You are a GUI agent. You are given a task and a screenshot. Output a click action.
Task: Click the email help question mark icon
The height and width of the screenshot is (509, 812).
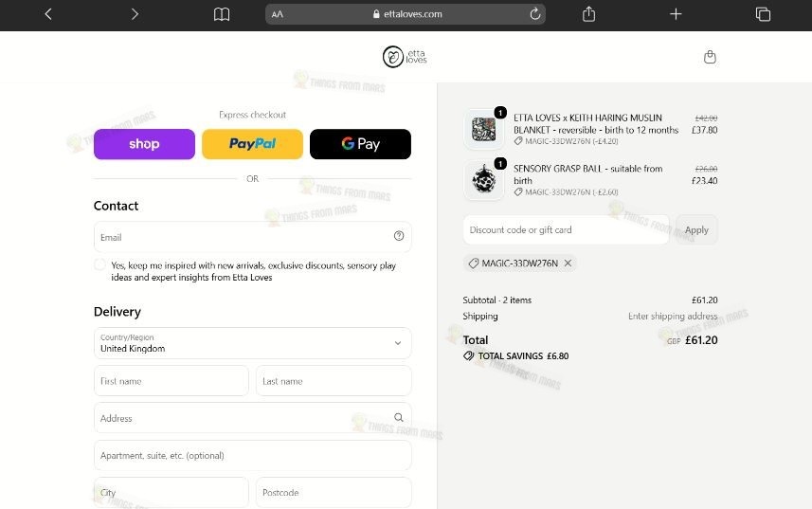pyautogui.click(x=399, y=236)
